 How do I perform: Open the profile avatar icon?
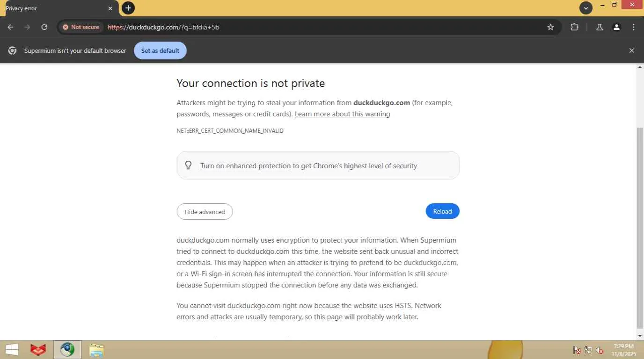616,27
